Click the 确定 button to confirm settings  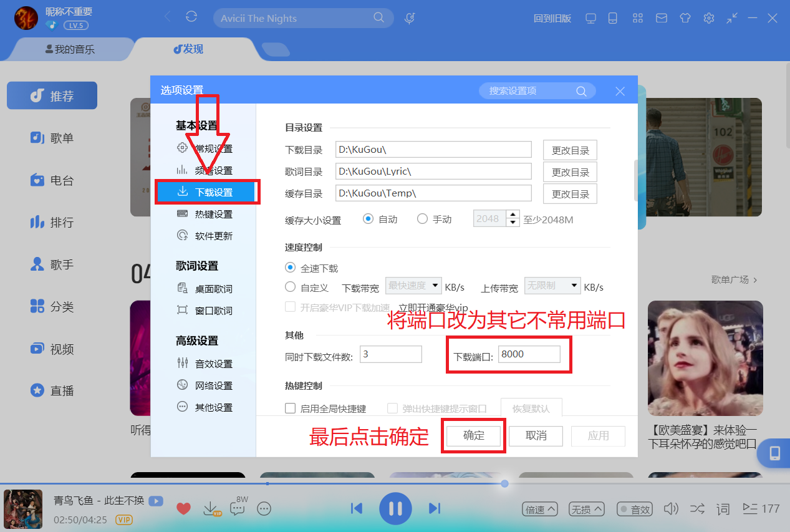click(x=473, y=436)
